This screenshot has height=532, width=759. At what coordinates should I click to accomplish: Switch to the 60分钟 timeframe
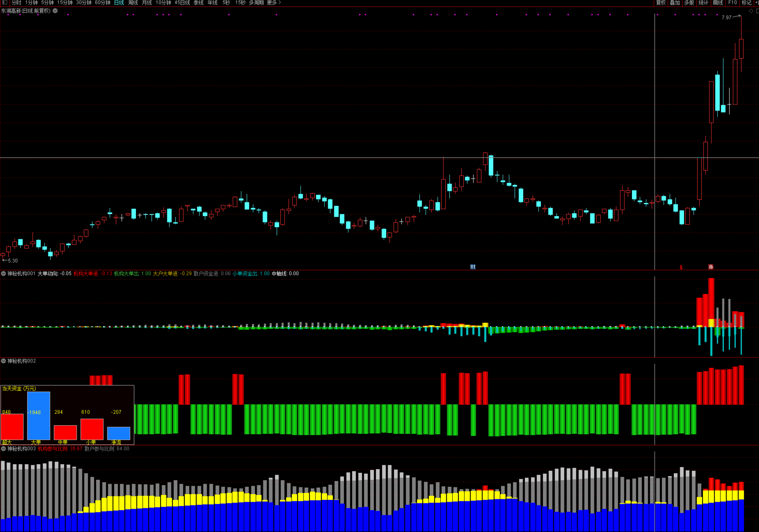point(103,3)
